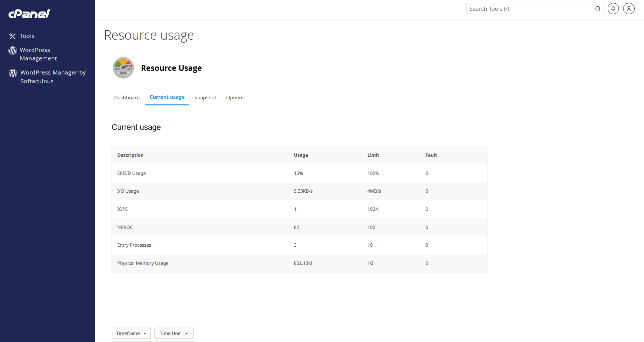This screenshot has width=644, height=342.
Task: Open the Tools wrench icon
Action: [12, 36]
